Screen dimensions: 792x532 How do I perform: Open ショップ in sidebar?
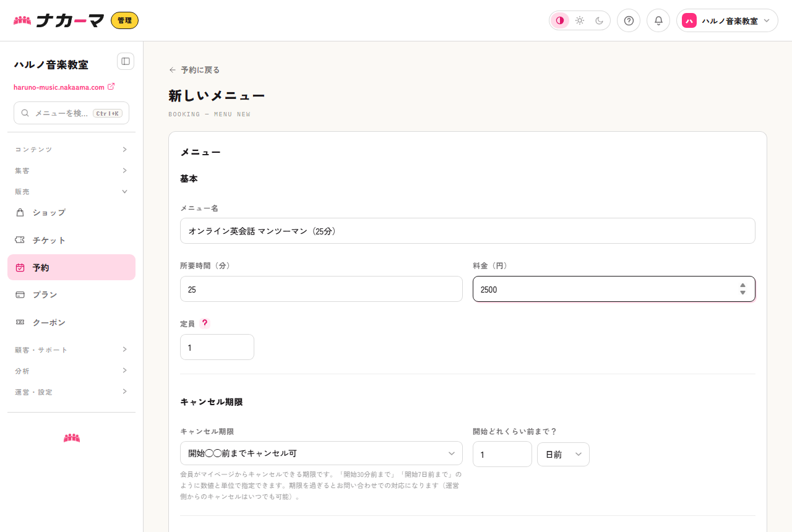(x=71, y=213)
